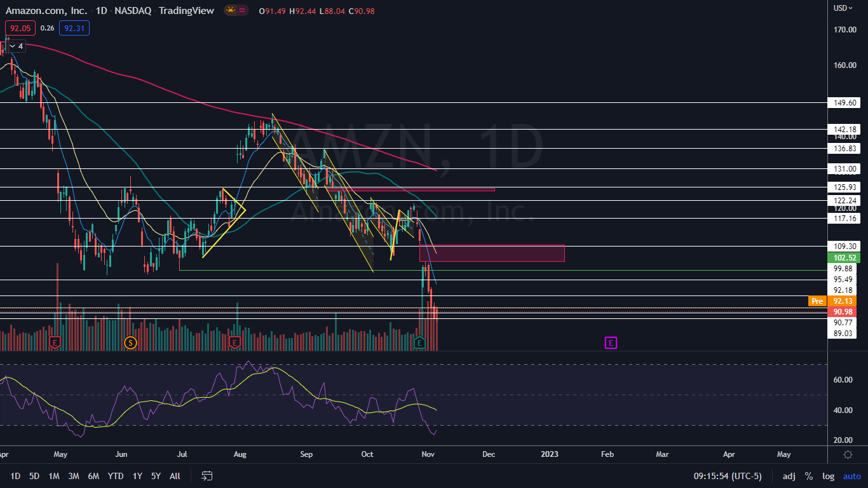Screen dimensions: 868x488
Task: Select the 6M time range
Action: [93, 476]
